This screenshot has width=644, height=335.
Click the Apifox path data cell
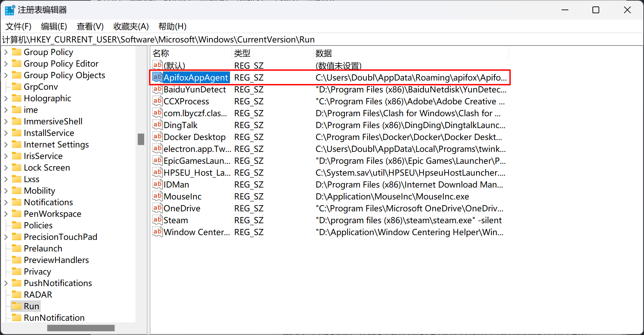(x=411, y=77)
